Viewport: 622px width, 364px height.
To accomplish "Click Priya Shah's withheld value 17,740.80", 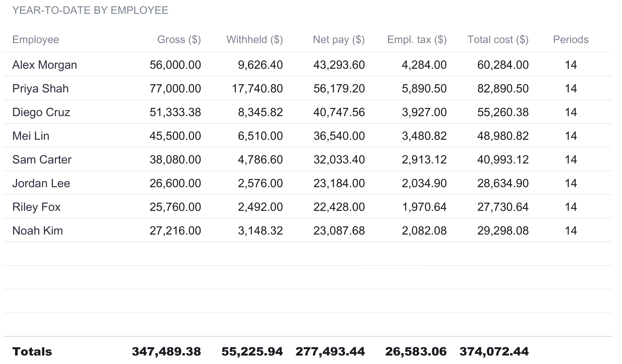I will 257,89.
